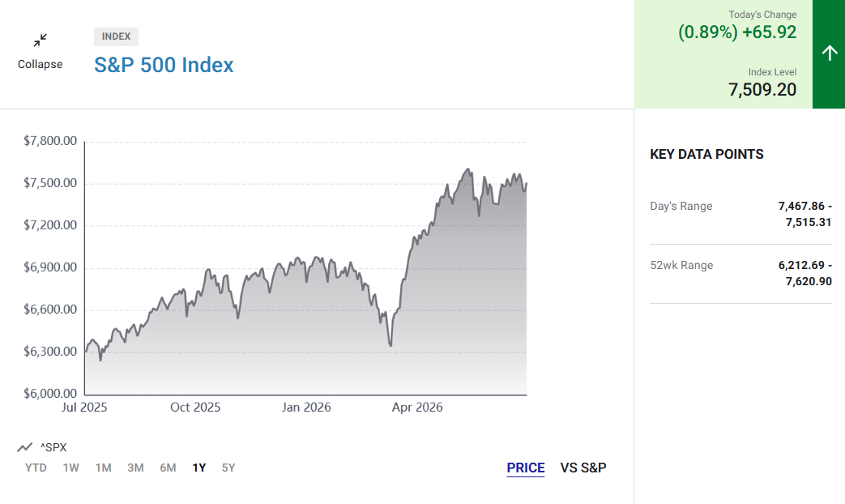
Task: Click the ^SPX line chart icon
Action: tap(25, 447)
